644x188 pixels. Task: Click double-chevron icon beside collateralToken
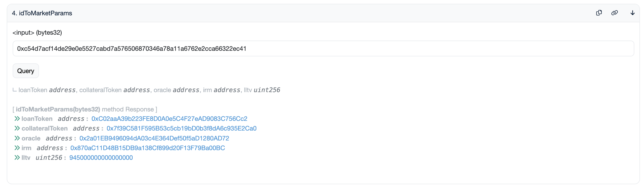(17, 128)
